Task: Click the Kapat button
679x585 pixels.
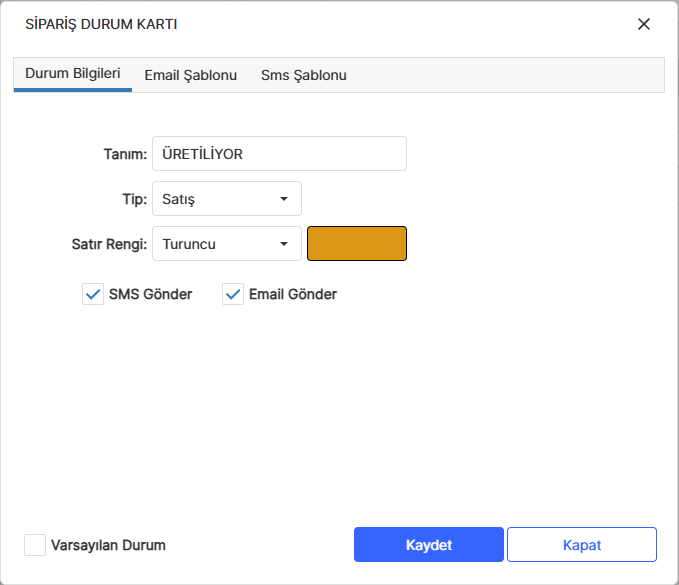Action: pos(582,545)
